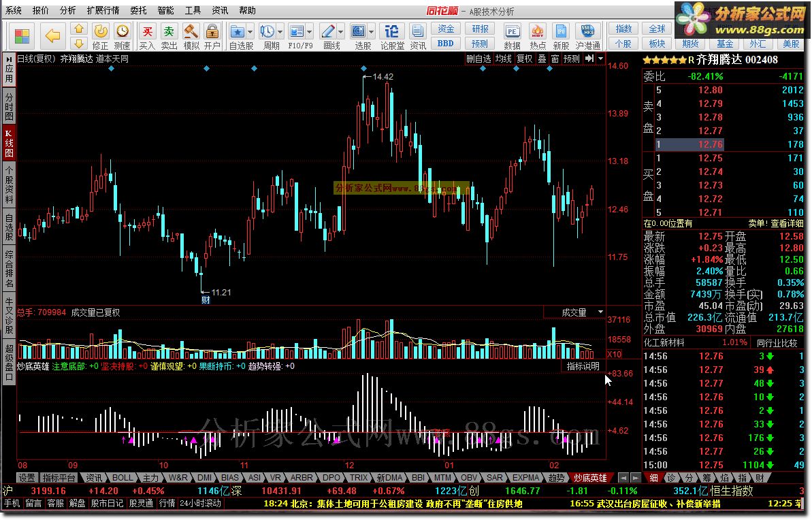The height and width of the screenshot is (520, 812).
Task: Select the 分时图 sidebar tab
Action: click(10, 107)
